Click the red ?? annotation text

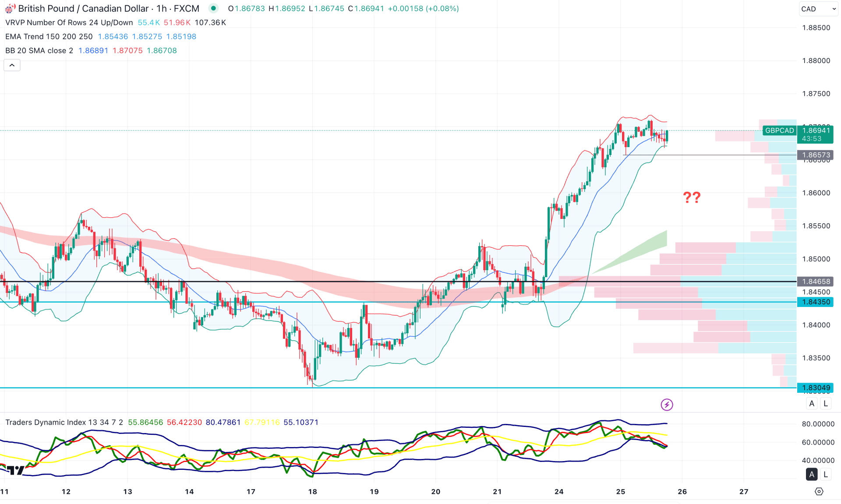tap(692, 197)
